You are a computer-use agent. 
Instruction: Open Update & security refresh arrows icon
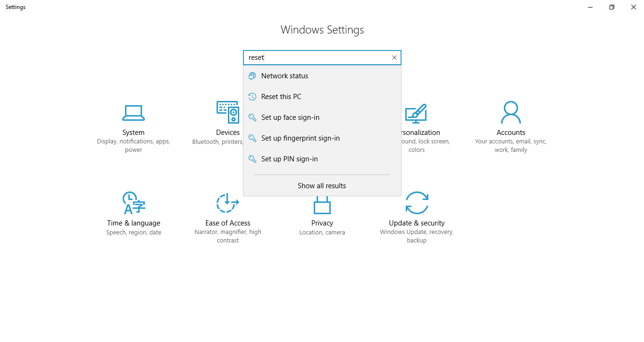pos(417,203)
